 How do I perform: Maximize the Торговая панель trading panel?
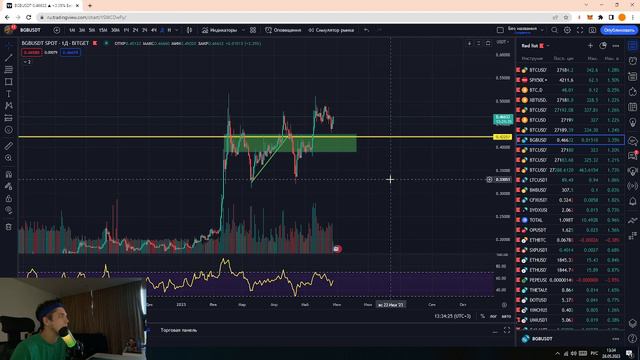pyautogui.click(x=507, y=330)
